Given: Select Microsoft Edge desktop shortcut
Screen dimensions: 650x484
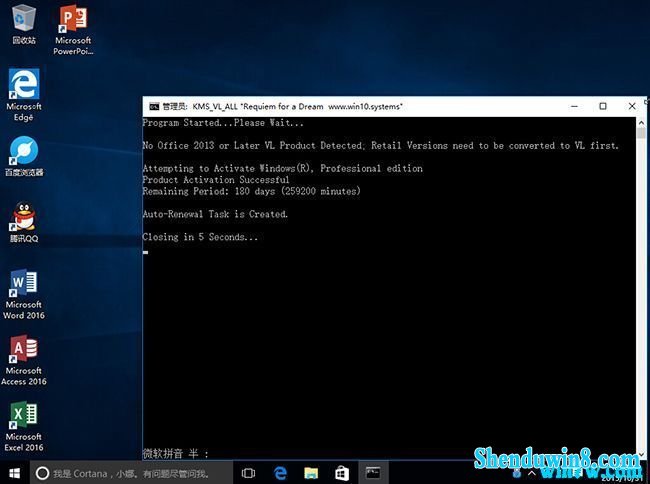Looking at the screenshot, I should [24, 95].
